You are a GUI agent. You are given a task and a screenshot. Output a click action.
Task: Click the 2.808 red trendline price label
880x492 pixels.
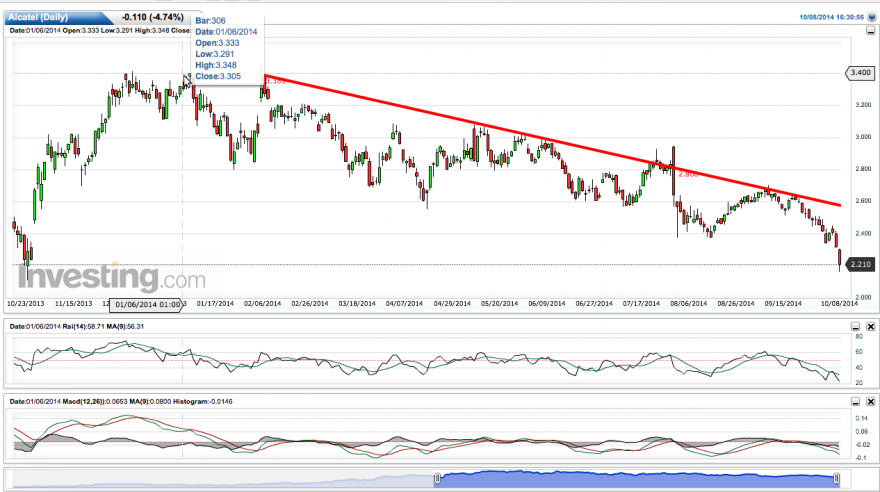[688, 174]
